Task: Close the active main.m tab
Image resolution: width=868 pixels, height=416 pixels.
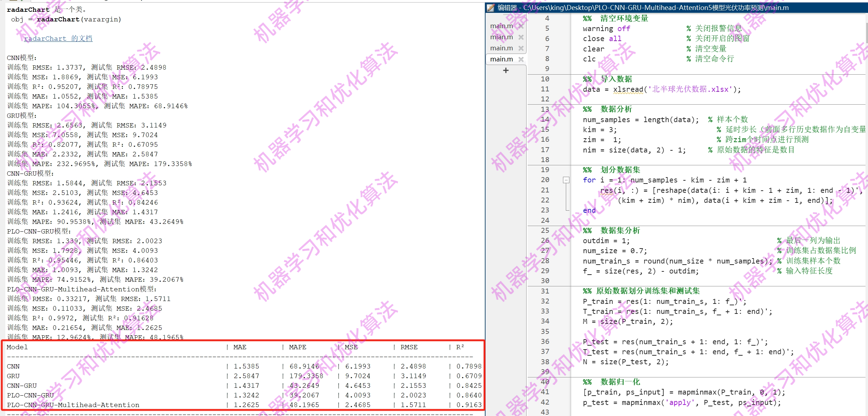Action: click(521, 59)
